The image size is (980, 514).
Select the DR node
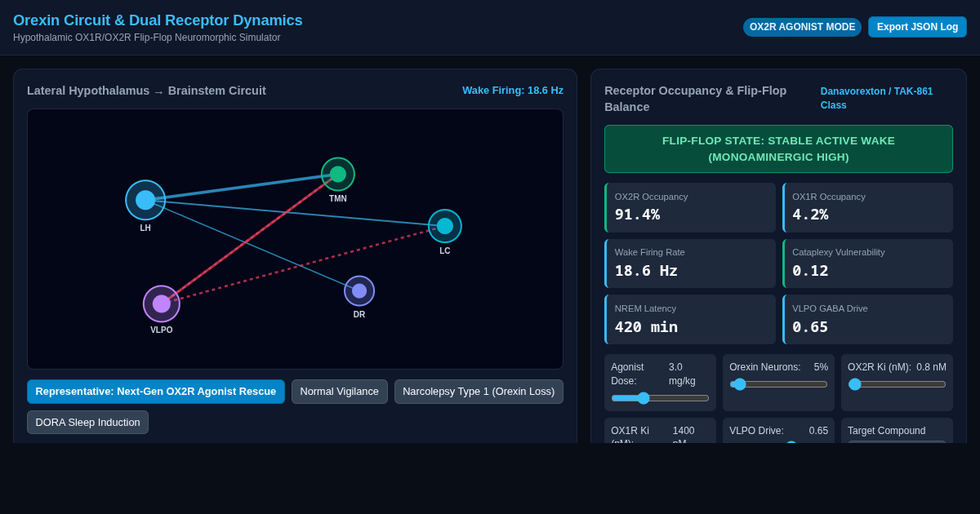(x=359, y=290)
